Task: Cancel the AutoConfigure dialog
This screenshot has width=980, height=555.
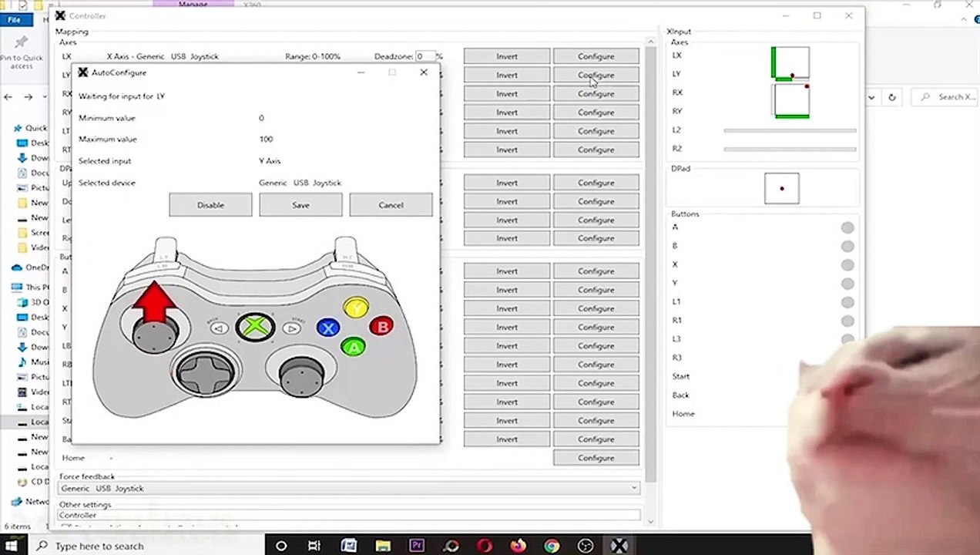Action: (391, 205)
